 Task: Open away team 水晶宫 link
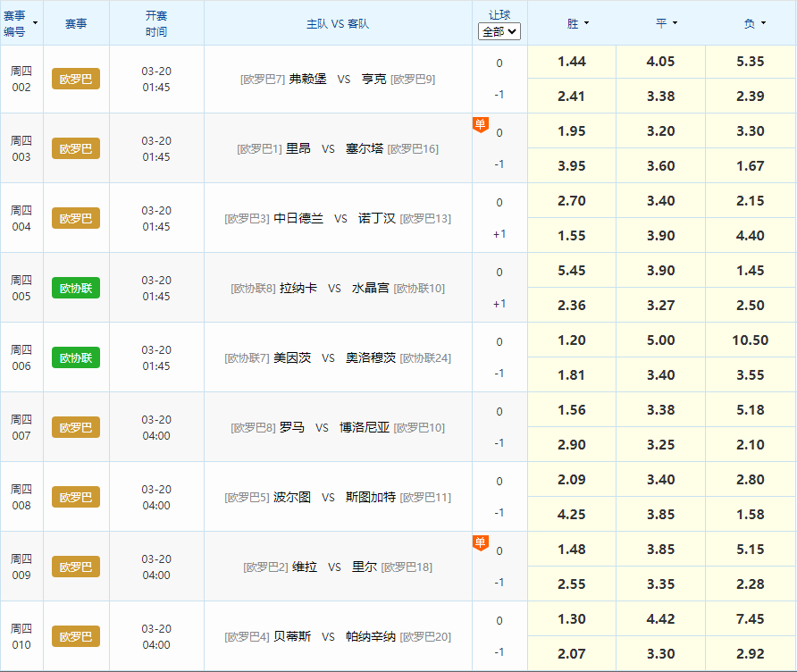pos(371,288)
